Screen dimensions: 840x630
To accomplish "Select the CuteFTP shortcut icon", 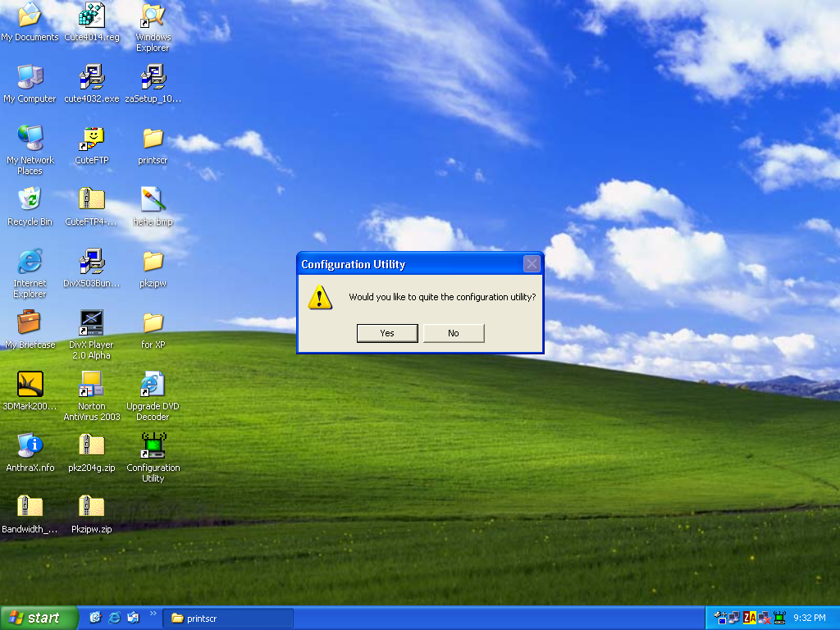I will pos(92,145).
